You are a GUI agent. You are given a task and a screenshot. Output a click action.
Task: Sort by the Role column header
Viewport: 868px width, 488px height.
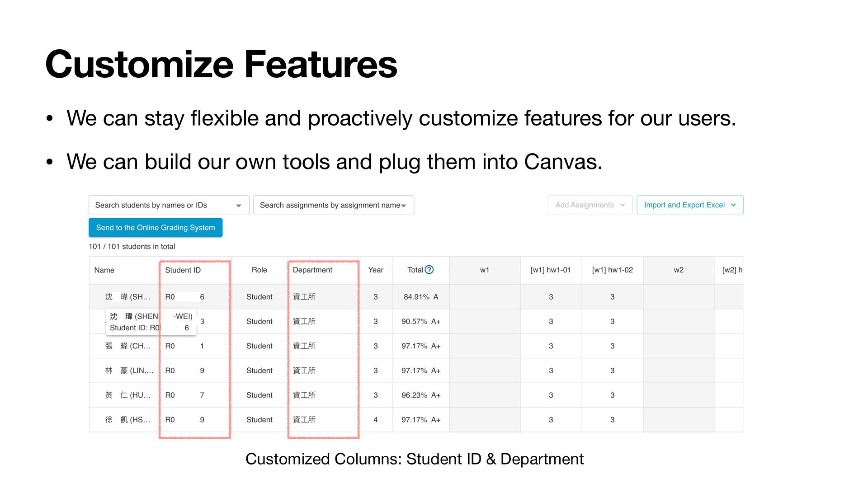coord(259,270)
